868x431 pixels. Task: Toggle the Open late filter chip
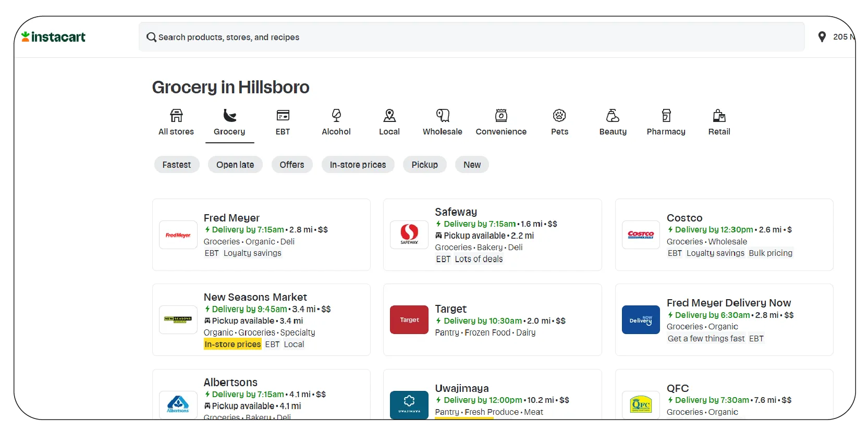tap(235, 165)
